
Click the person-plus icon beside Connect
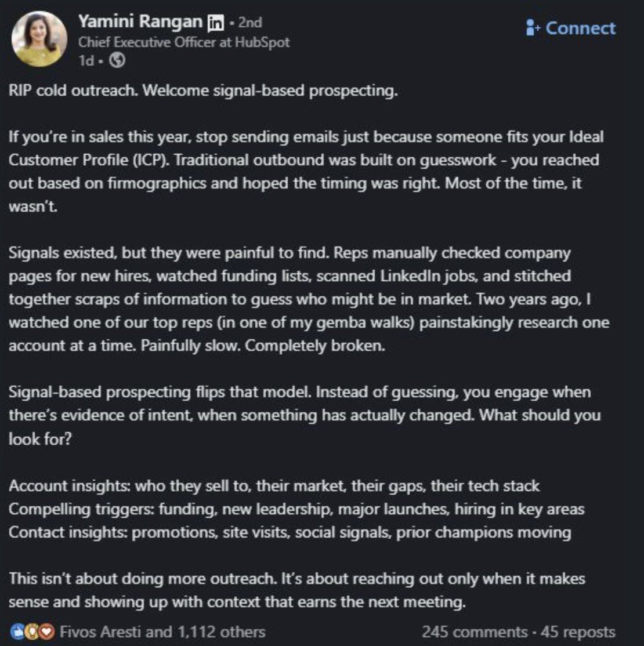(533, 27)
